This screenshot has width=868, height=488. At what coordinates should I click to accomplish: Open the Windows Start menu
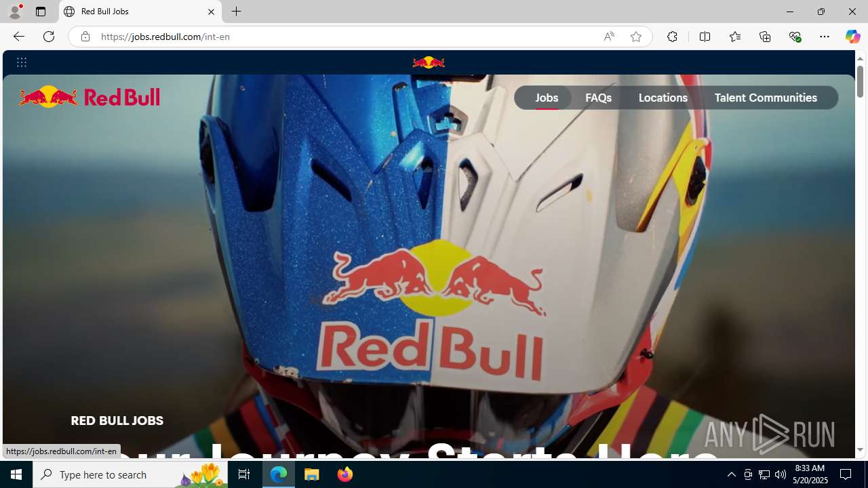[16, 474]
